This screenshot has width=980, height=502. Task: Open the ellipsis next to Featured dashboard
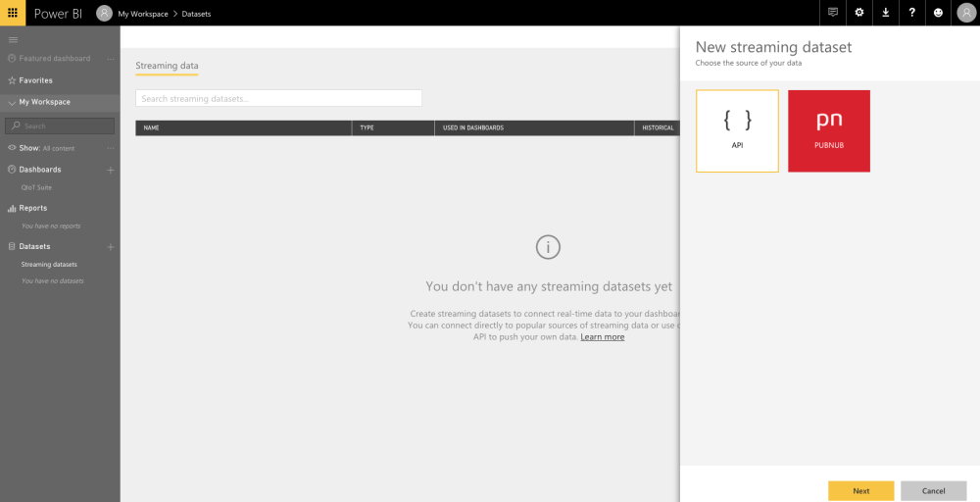tap(111, 59)
